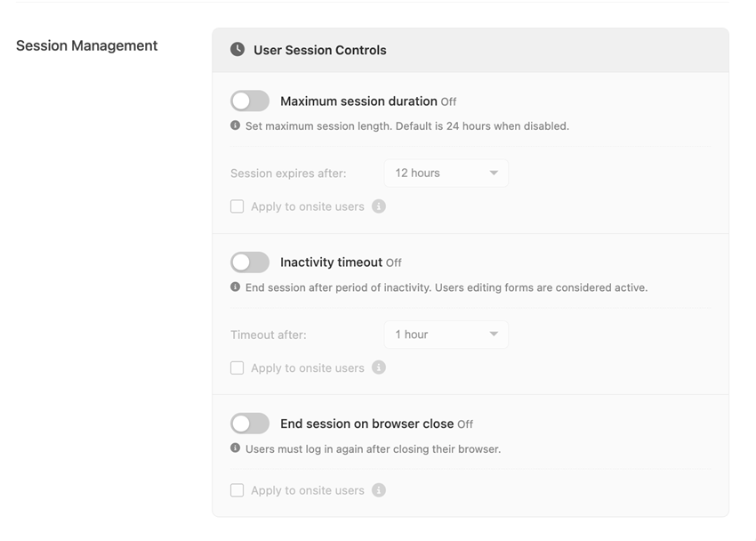Click info icon next to onsite users under Timeout after
The width and height of the screenshot is (756, 541).
pos(379,367)
